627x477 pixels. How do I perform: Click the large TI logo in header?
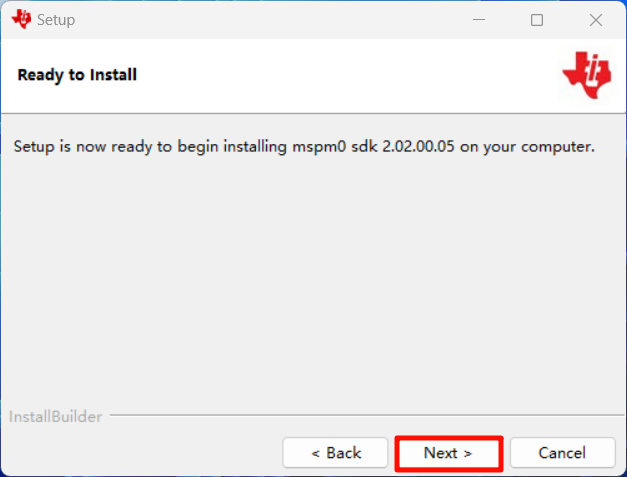[x=585, y=75]
